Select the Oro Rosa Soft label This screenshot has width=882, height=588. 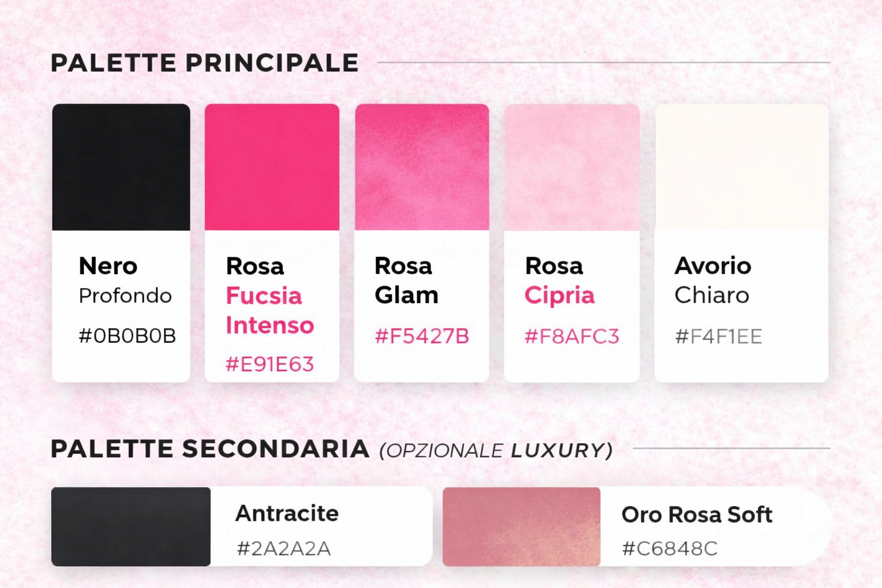click(x=697, y=514)
